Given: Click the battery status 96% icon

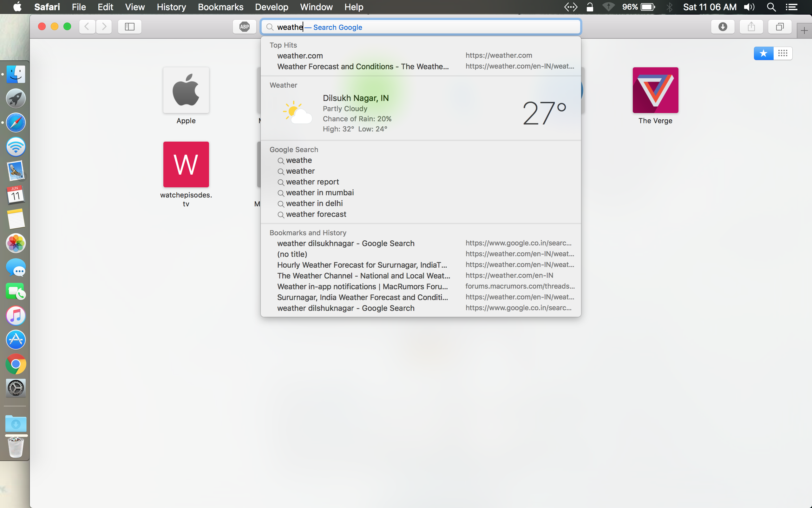Looking at the screenshot, I should pos(638,7).
